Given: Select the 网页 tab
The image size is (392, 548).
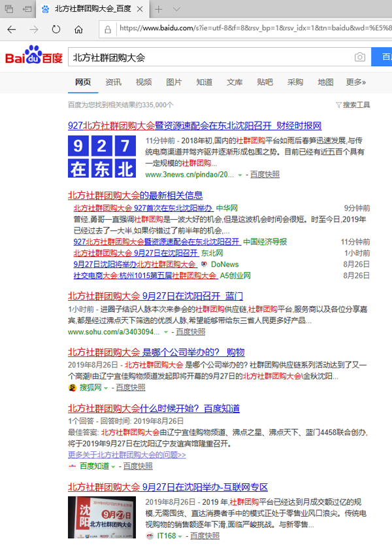Looking at the screenshot, I should [x=83, y=82].
